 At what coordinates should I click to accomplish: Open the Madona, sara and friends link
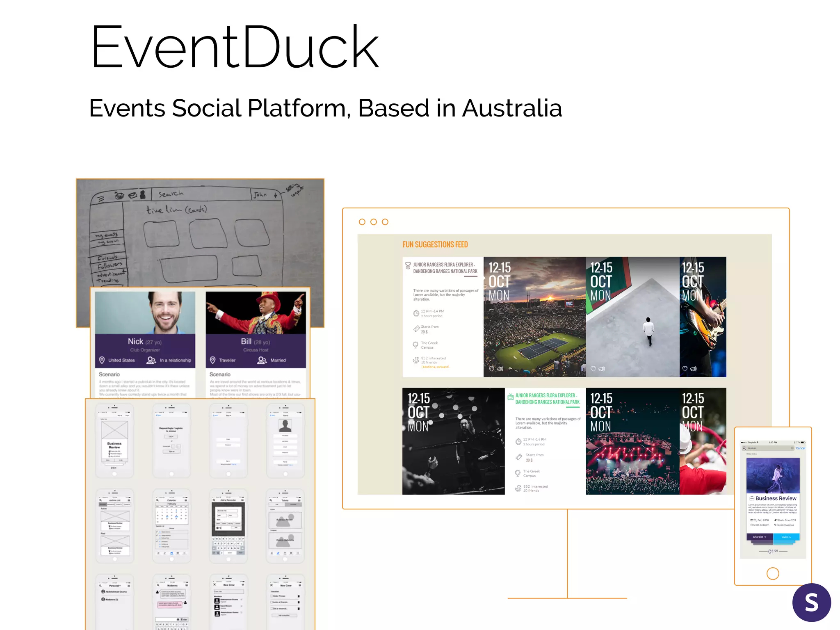click(436, 367)
